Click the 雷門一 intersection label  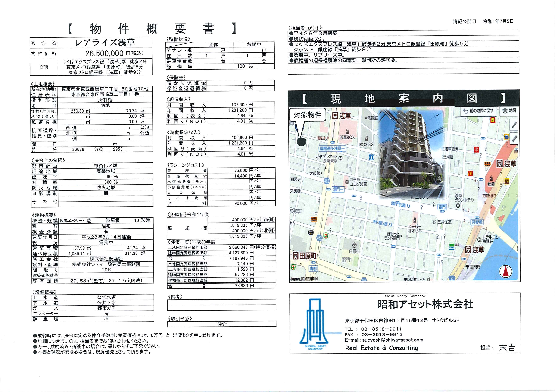point(338,189)
